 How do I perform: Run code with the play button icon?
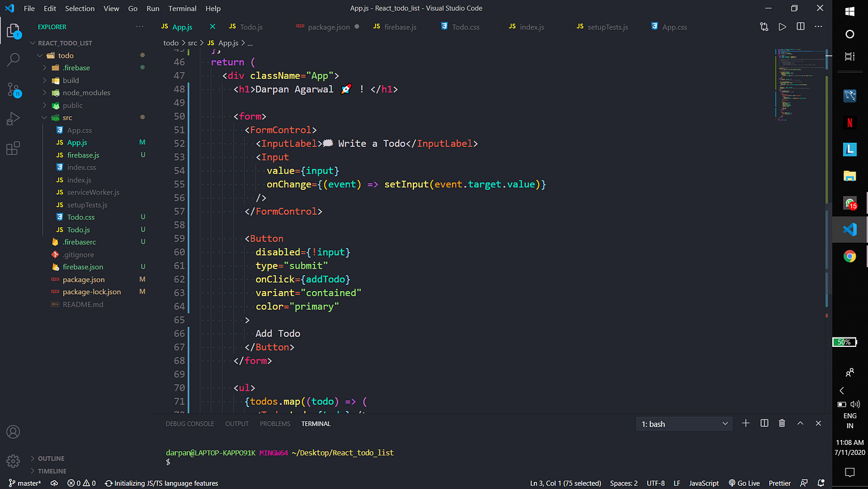tap(782, 26)
